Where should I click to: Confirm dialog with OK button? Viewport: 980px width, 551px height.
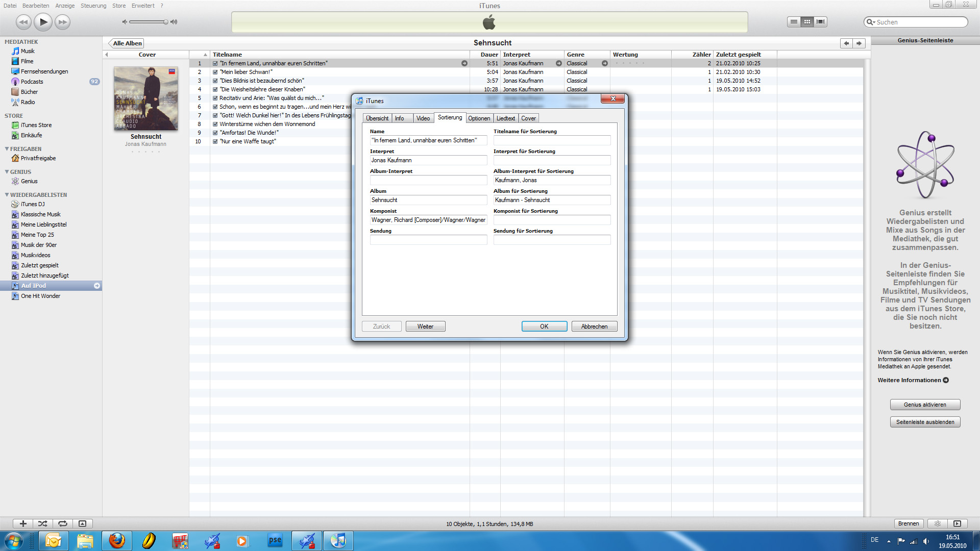point(544,327)
